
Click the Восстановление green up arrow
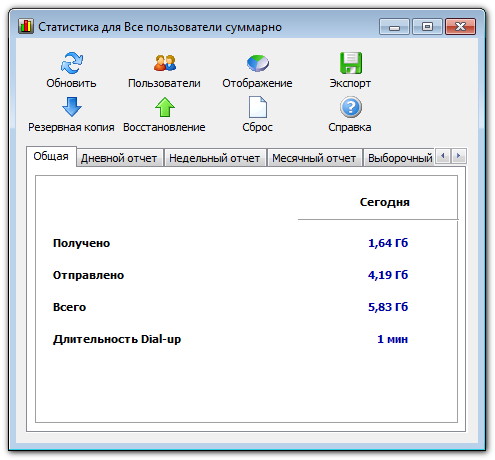[x=165, y=107]
